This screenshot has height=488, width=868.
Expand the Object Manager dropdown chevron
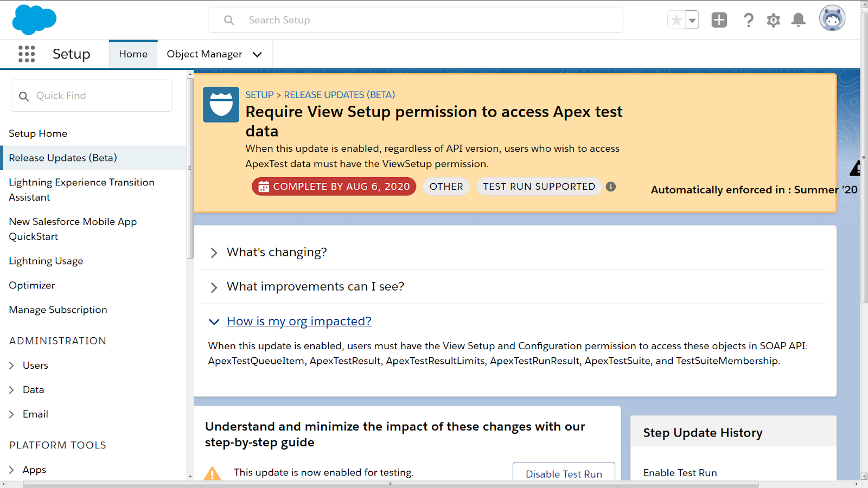(x=257, y=54)
